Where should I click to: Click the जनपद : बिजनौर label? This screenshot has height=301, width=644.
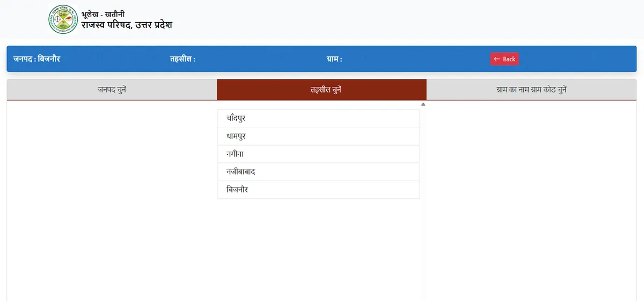[36, 59]
